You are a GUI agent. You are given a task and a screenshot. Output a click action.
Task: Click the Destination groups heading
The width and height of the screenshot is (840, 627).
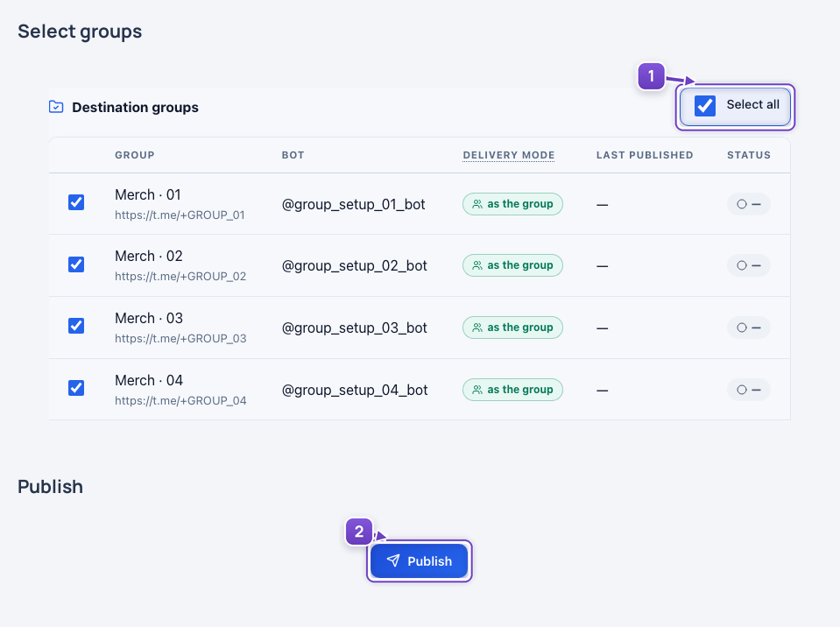[135, 107]
